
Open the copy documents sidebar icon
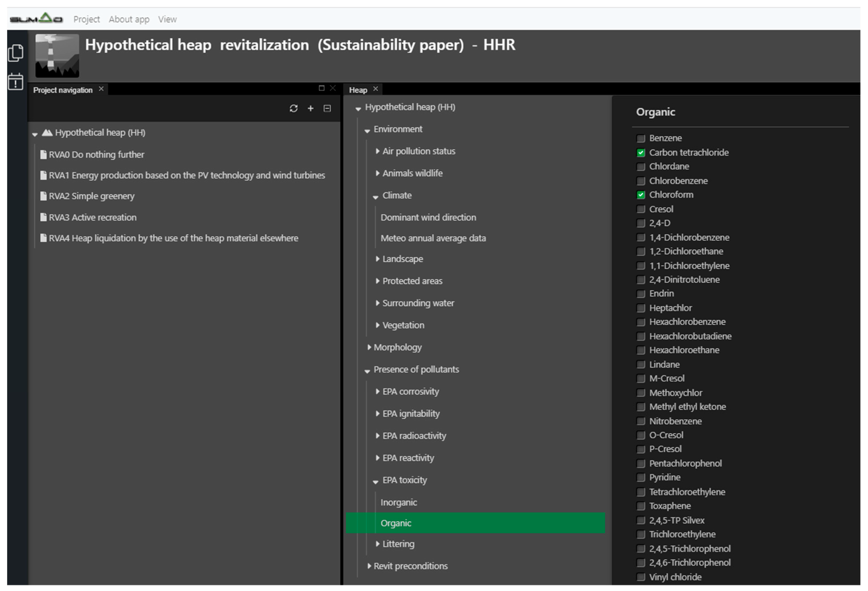coord(16,53)
